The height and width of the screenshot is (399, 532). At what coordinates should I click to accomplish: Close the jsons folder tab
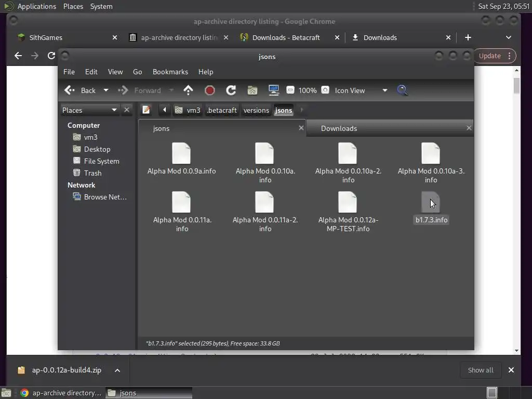pyautogui.click(x=301, y=128)
